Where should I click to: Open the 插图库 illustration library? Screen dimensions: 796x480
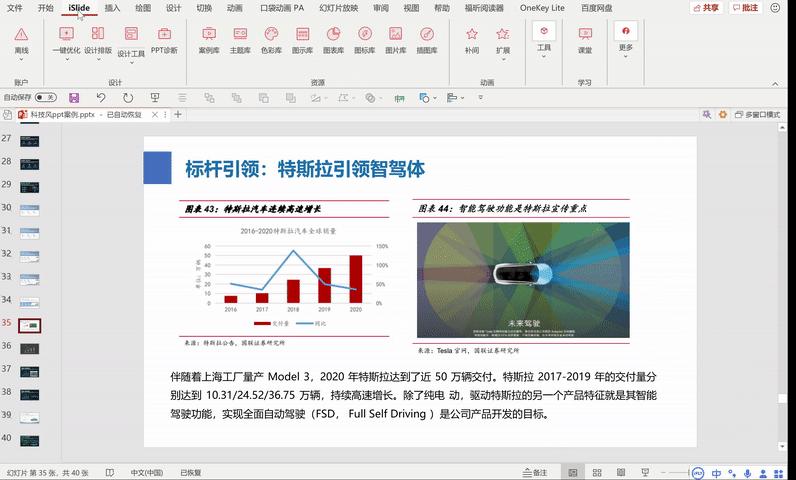coord(427,41)
